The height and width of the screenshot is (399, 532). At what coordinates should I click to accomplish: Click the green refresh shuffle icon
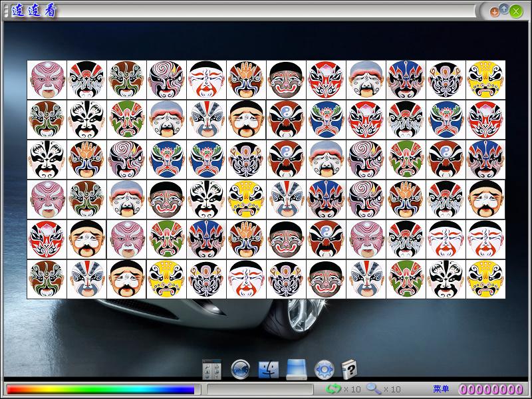coord(334,388)
